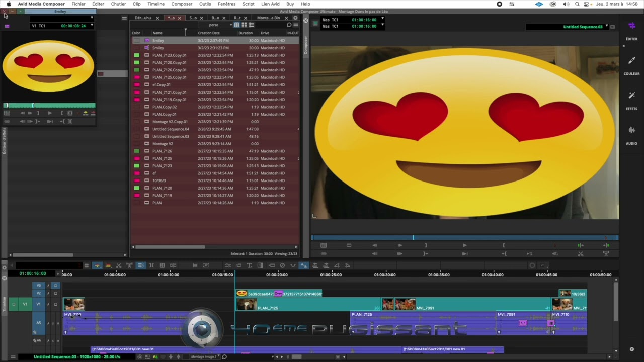Image resolution: width=644 pixels, height=362 pixels.
Task: Open the first Mas TC1 timecode dropdown
Action: pyautogui.click(x=382, y=19)
